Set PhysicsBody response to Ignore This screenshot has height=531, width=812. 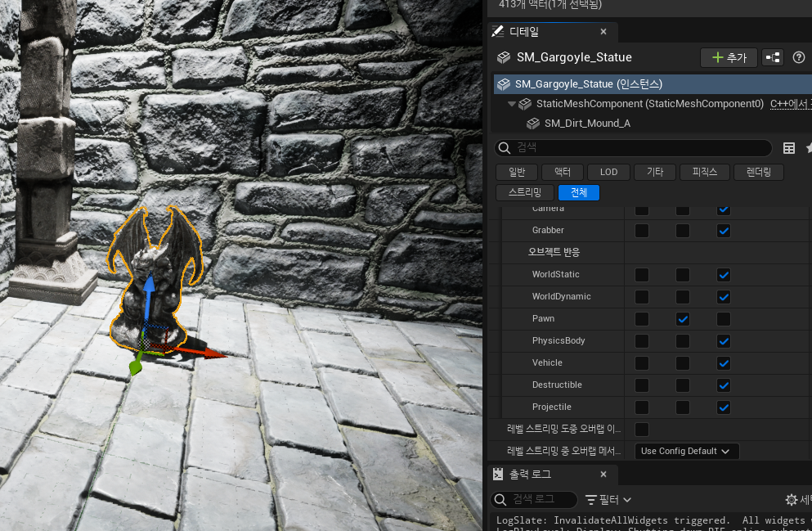coord(642,341)
